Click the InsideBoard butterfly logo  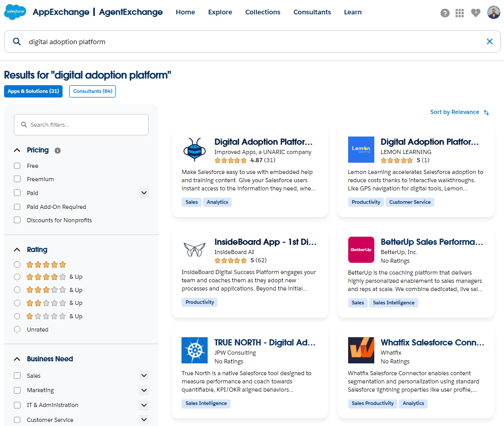point(194,249)
